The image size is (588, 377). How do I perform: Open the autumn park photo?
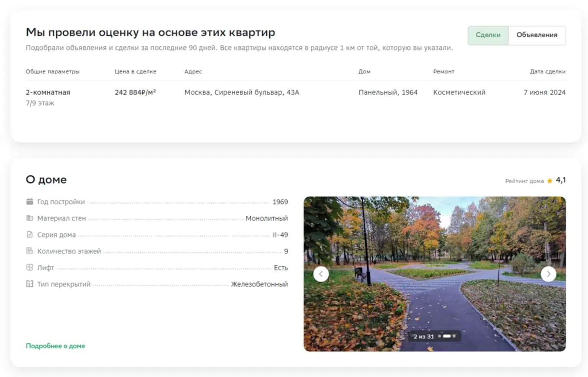click(x=435, y=274)
